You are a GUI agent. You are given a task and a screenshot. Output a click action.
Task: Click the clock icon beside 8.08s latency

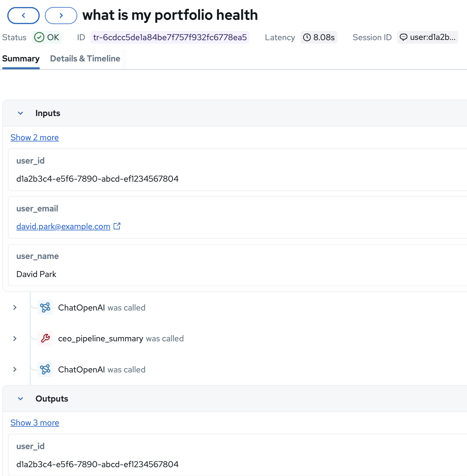point(307,37)
